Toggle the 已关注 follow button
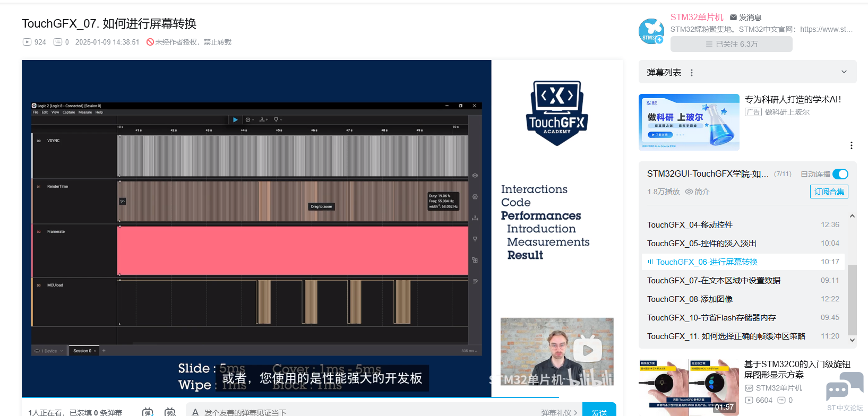 coord(731,44)
